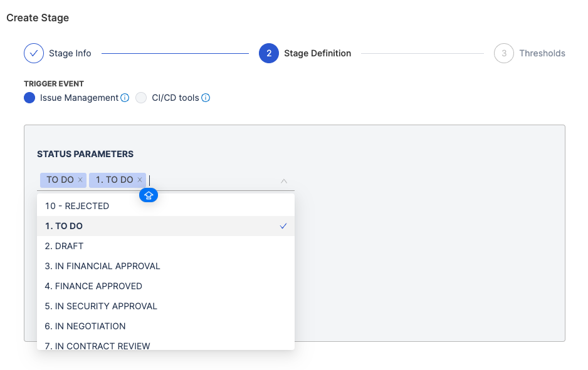Choose 10 - REJECTED from the list
588x370 pixels.
click(x=165, y=206)
